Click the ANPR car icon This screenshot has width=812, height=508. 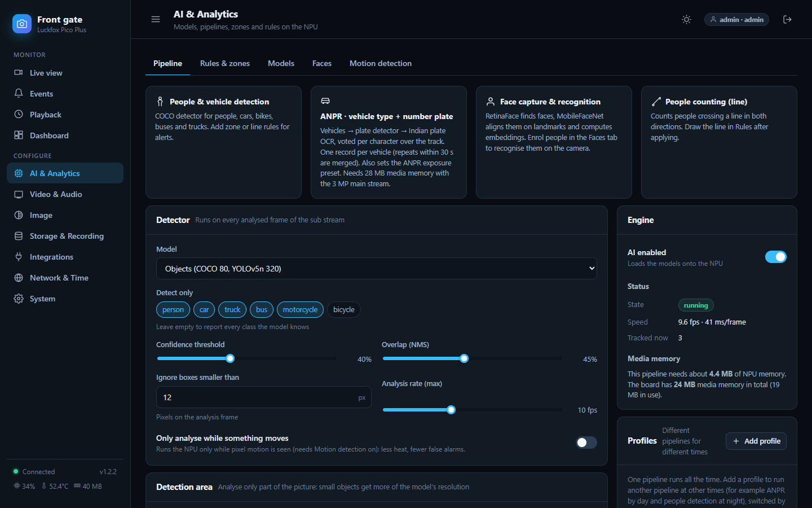pyautogui.click(x=325, y=101)
